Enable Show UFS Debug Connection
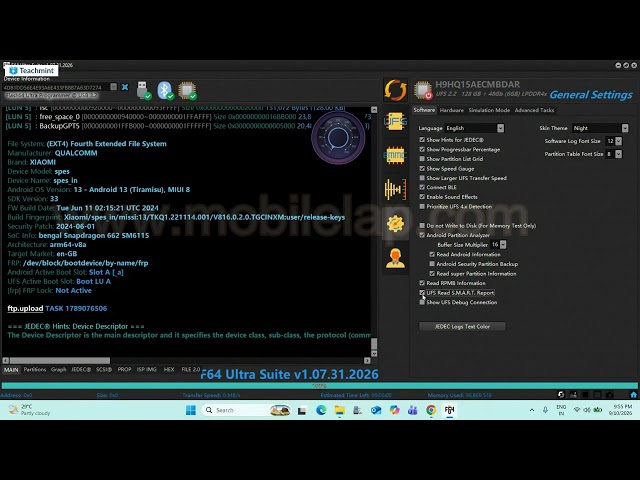This screenshot has height=480, width=640. (x=422, y=302)
